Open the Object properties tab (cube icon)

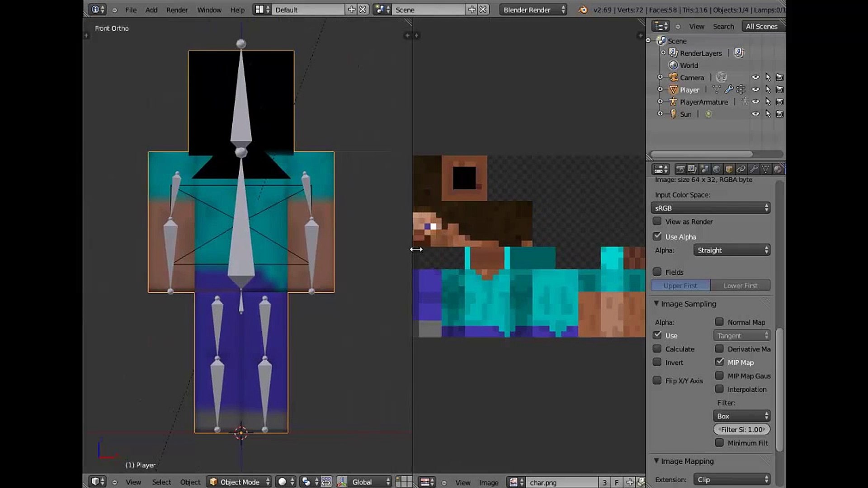pos(729,169)
